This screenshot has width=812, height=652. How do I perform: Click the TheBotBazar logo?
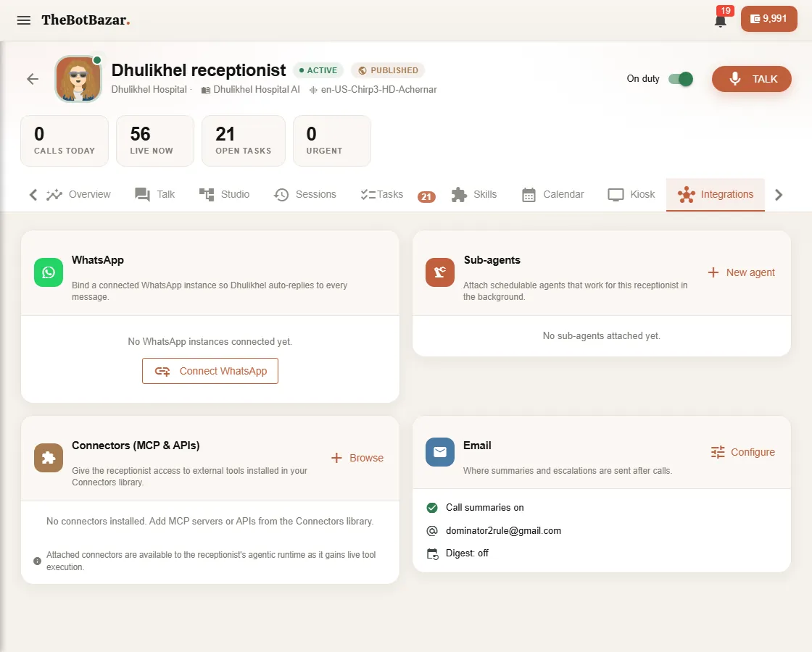pyautogui.click(x=86, y=20)
